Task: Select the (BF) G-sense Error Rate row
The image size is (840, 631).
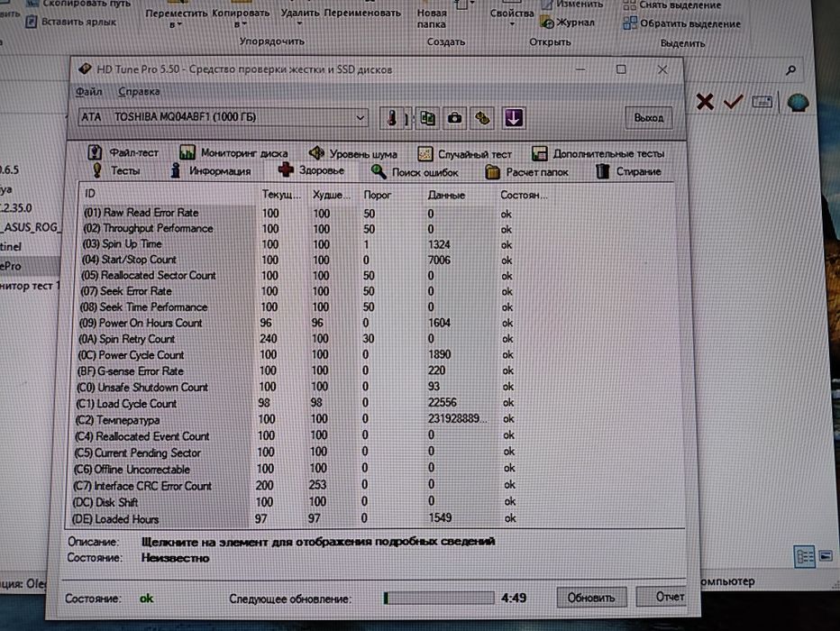Action: click(x=296, y=370)
